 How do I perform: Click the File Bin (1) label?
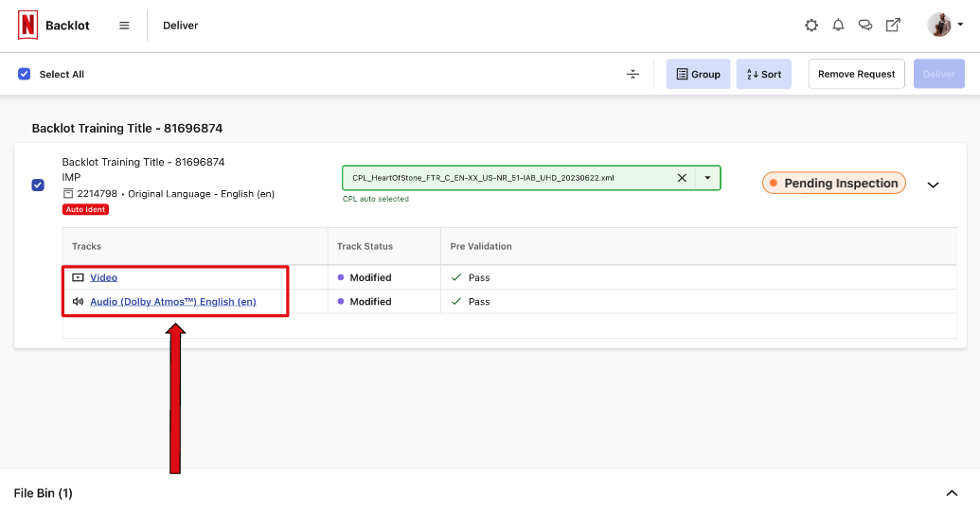[44, 493]
